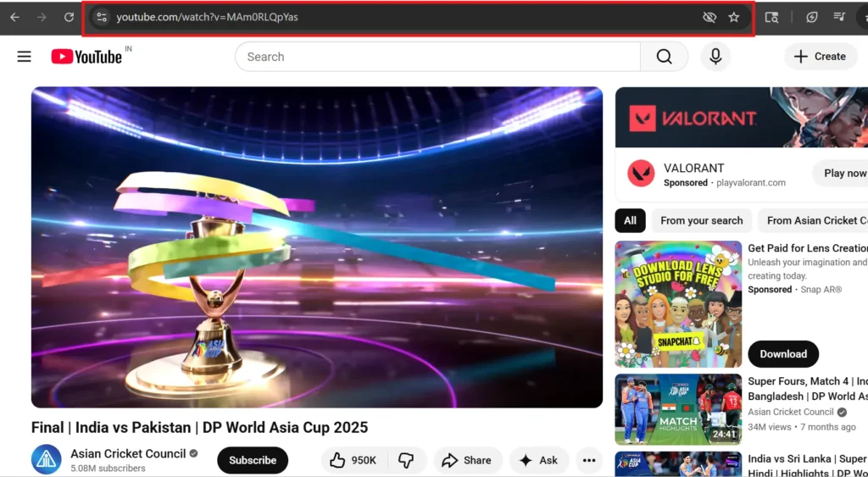Start voice search with the microphone icon
868x477 pixels.
coord(715,57)
